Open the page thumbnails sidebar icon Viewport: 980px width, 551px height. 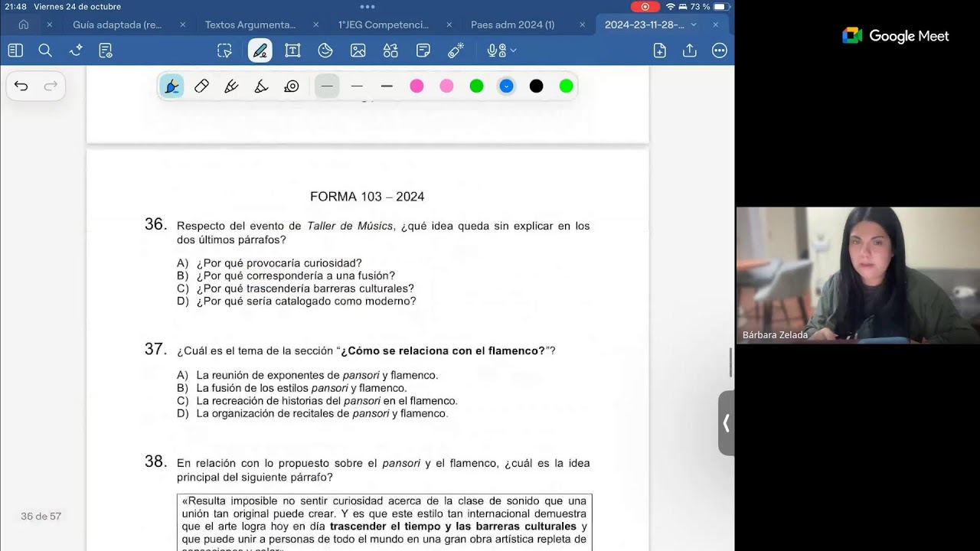tap(15, 51)
